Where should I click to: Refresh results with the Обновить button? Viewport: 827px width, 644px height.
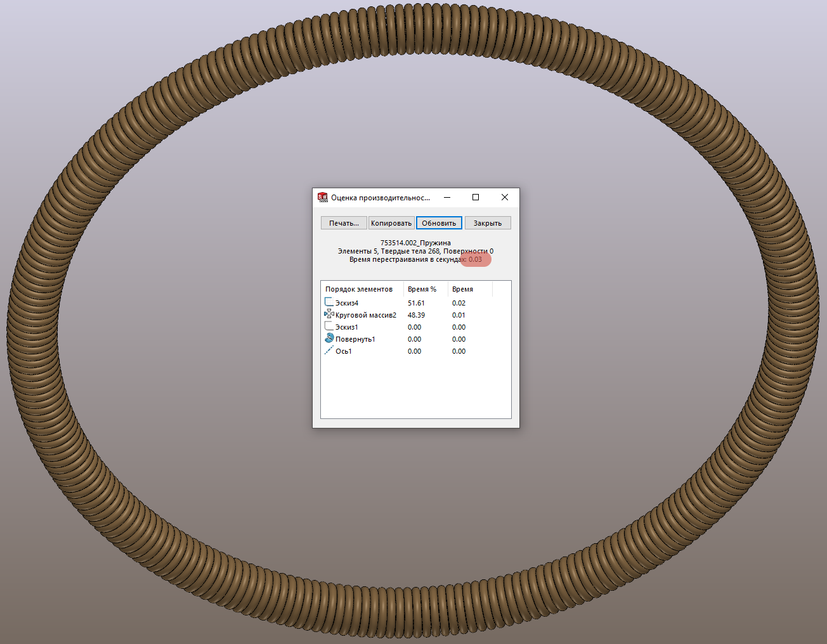point(439,223)
